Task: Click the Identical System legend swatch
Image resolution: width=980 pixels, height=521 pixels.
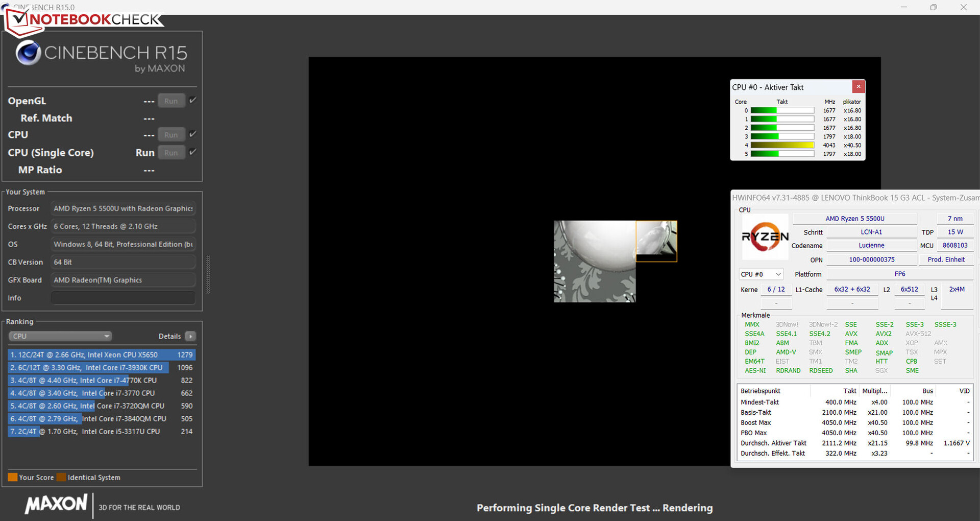Action: pos(61,477)
